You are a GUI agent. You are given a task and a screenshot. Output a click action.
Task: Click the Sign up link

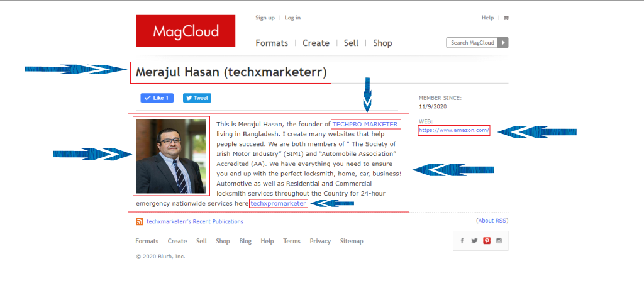[265, 18]
